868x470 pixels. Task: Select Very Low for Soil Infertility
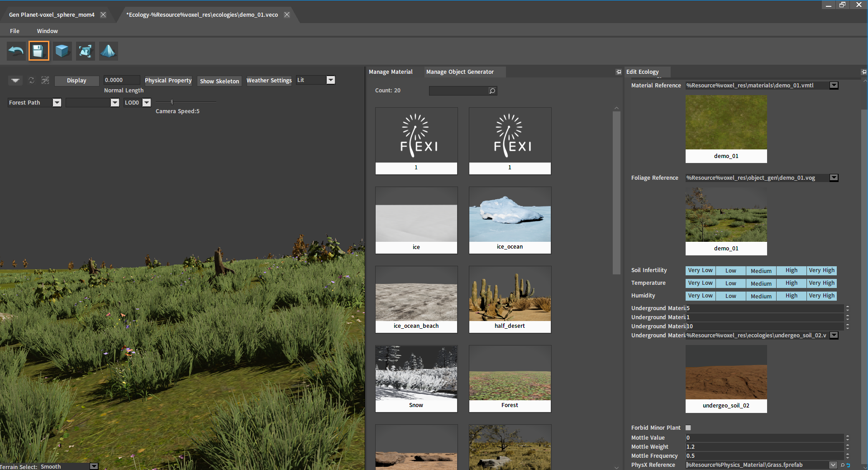pyautogui.click(x=700, y=271)
